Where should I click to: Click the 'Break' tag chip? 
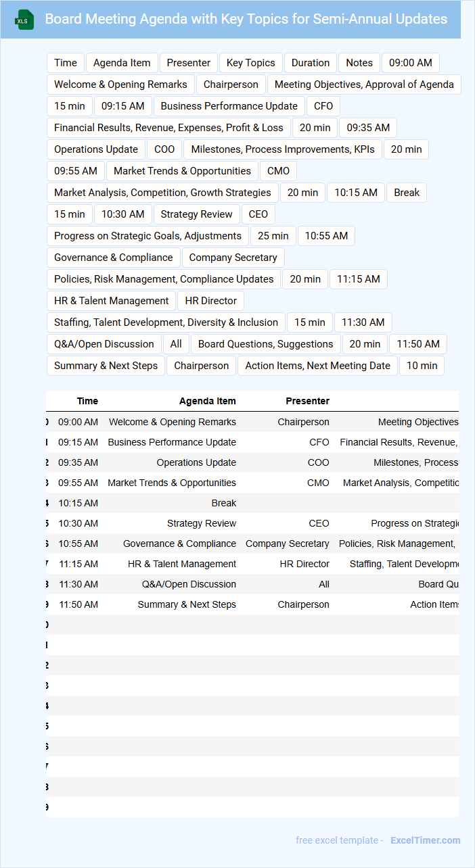click(407, 193)
